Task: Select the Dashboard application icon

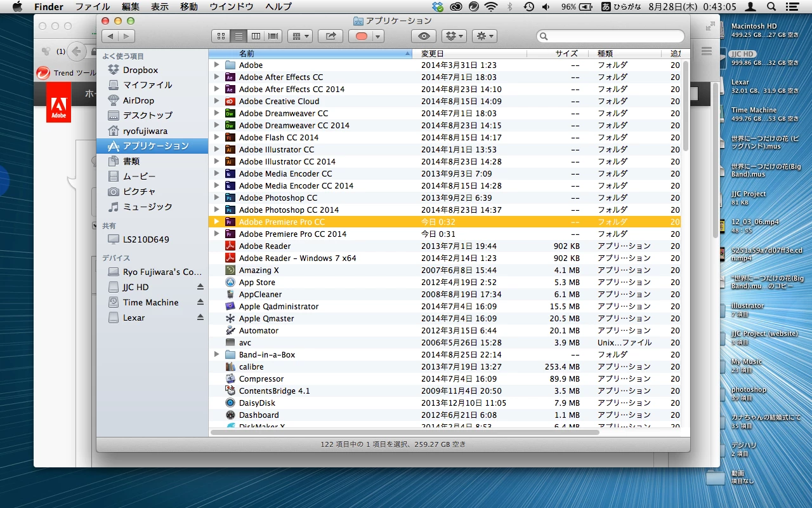Action: pos(230,415)
